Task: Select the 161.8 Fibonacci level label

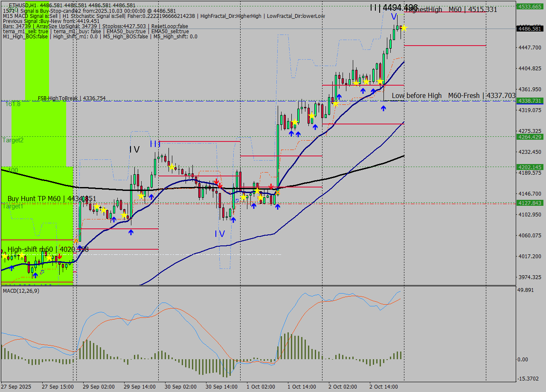Action: point(13,104)
